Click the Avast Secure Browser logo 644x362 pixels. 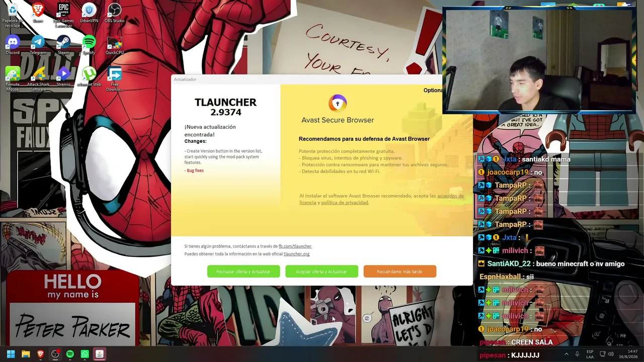click(x=338, y=104)
